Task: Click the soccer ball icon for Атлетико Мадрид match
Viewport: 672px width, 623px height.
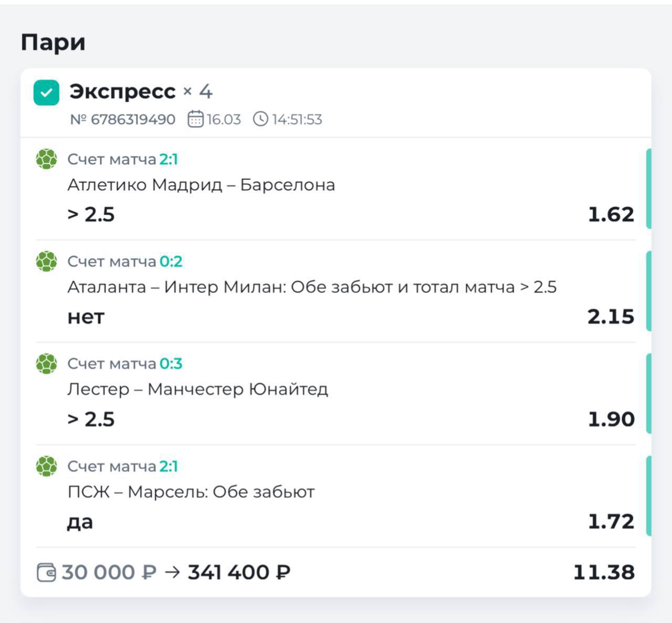Action: pos(46,159)
